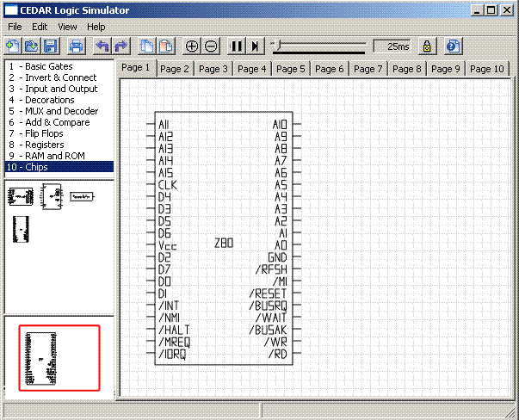This screenshot has width=519, height=420.
Task: Click the 25ms time step field
Action: (x=392, y=46)
